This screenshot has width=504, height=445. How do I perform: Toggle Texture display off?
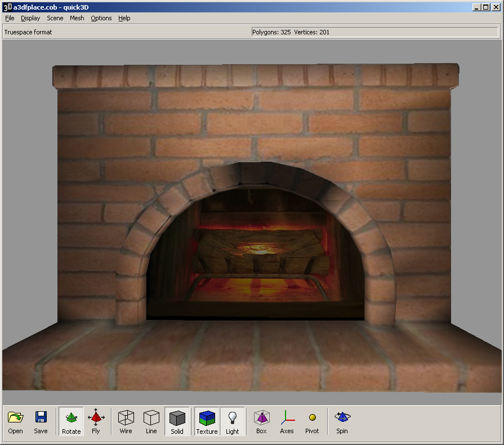point(207,421)
